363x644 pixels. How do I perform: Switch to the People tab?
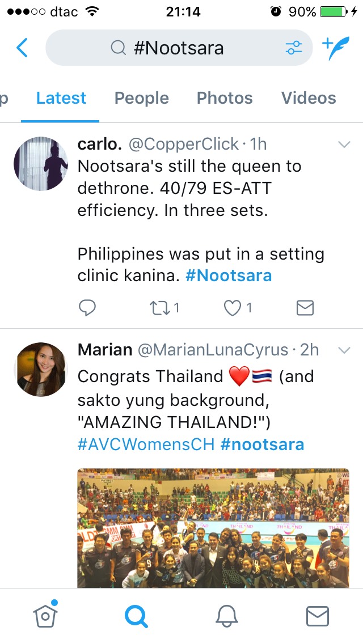[142, 98]
